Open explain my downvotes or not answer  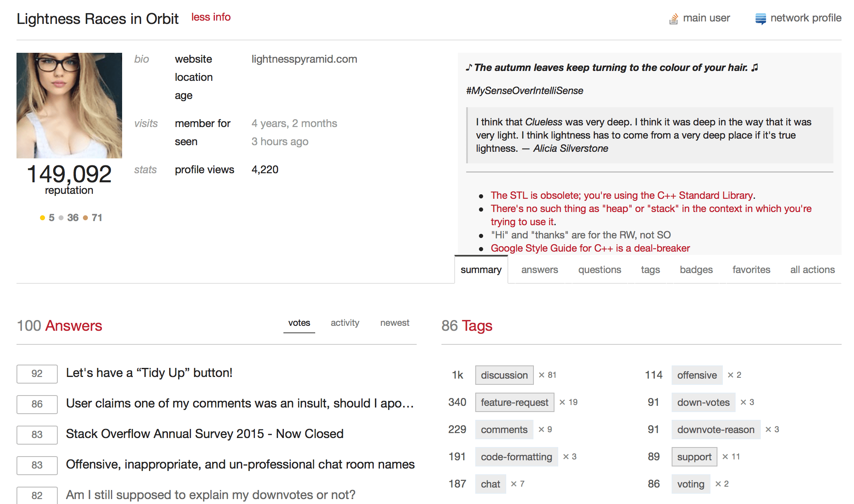click(211, 495)
